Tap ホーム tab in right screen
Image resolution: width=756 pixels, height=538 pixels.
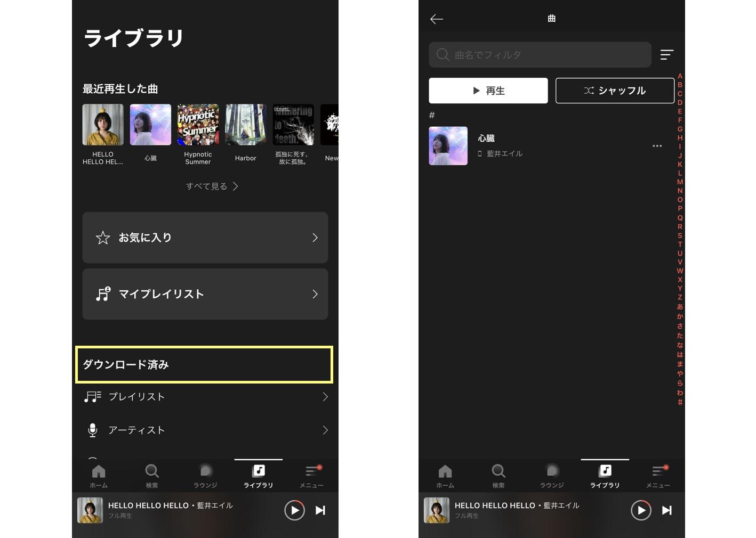coord(445,476)
